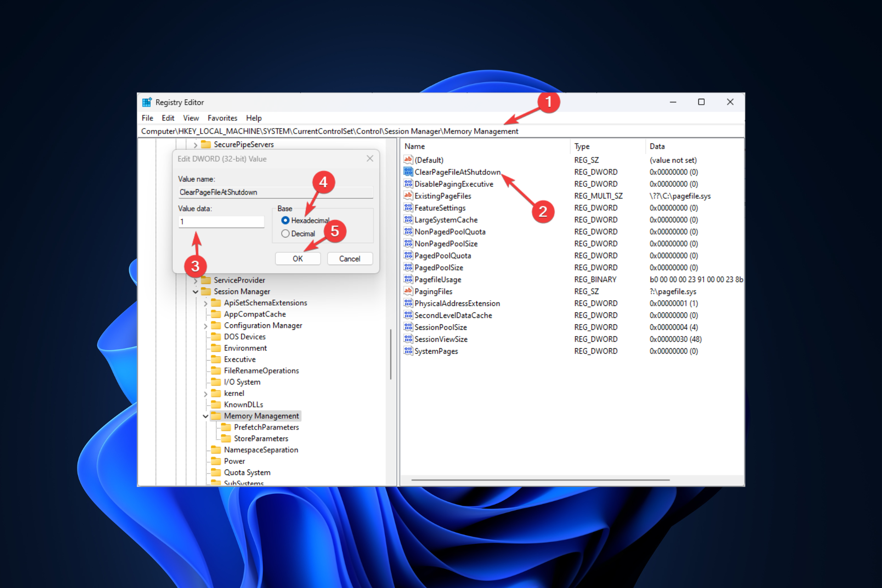Click the registry path address bar

441,131
